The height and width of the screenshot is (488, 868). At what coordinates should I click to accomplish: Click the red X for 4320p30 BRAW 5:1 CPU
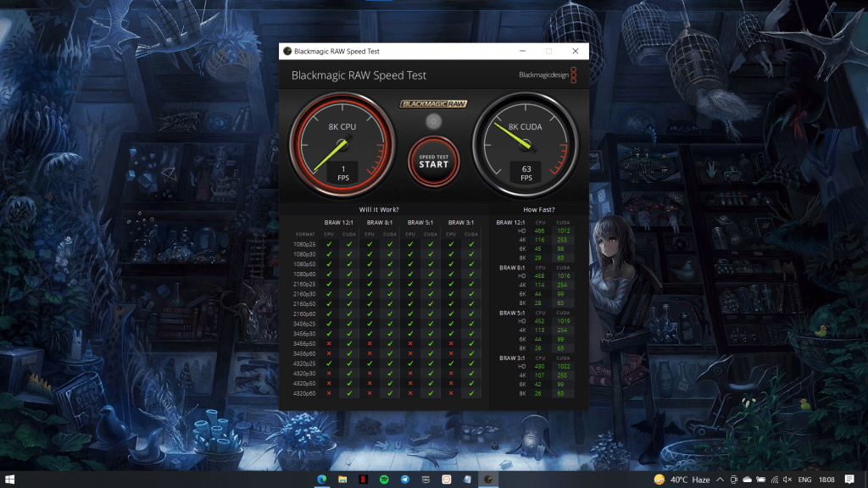[x=410, y=374]
